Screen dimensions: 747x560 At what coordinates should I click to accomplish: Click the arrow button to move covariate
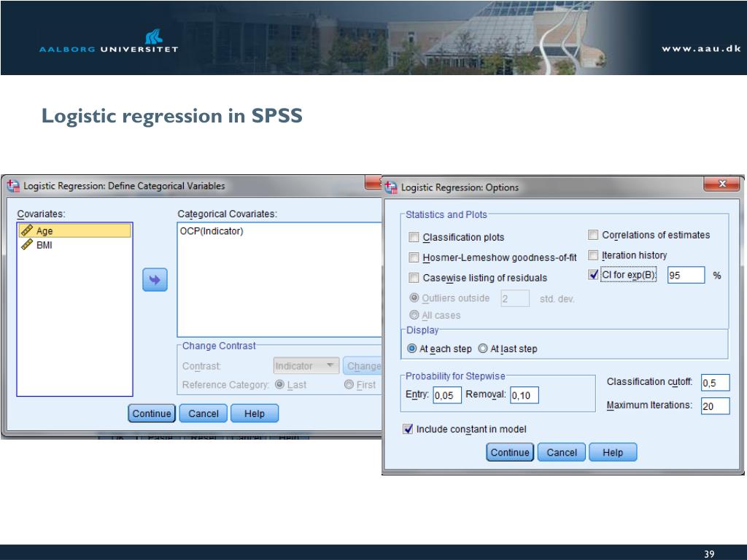(155, 279)
